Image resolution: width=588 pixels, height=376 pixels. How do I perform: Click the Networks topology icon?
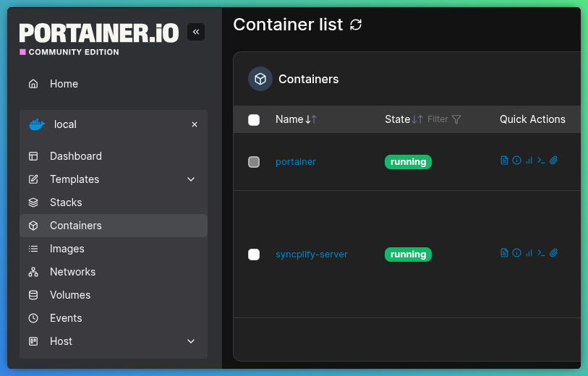[x=33, y=272]
